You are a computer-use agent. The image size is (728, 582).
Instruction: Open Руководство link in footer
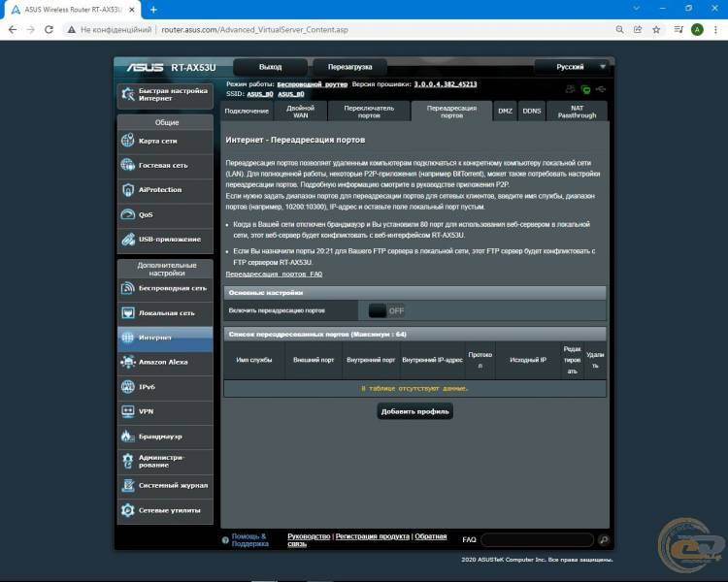[x=309, y=536]
